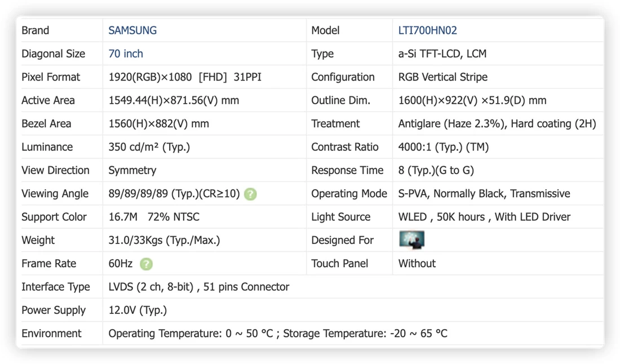Screen dimensions: 620x364
Task: Select the Operating Mode S-PVA text
Action: (484, 194)
